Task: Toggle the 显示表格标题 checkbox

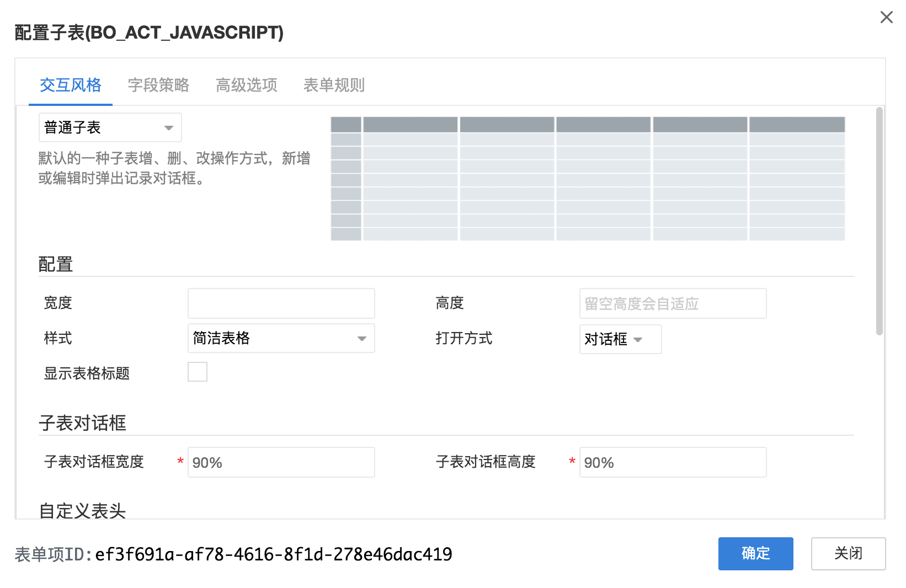Action: click(198, 372)
